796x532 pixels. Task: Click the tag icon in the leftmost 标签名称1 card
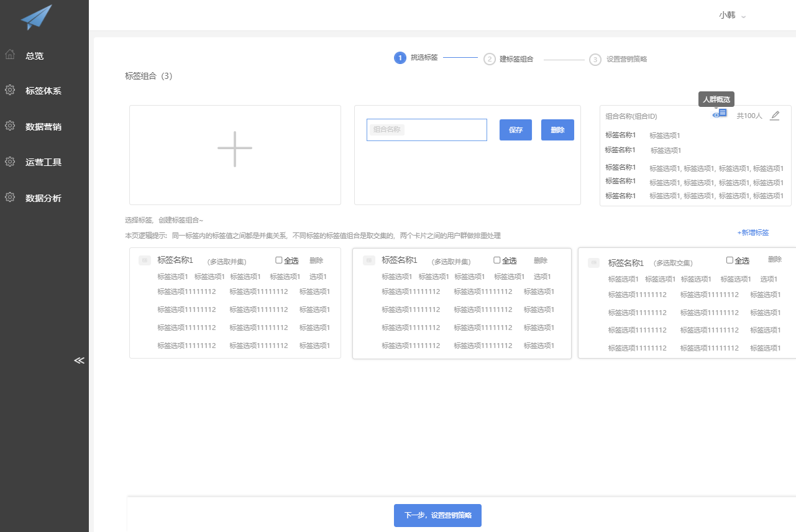(145, 261)
